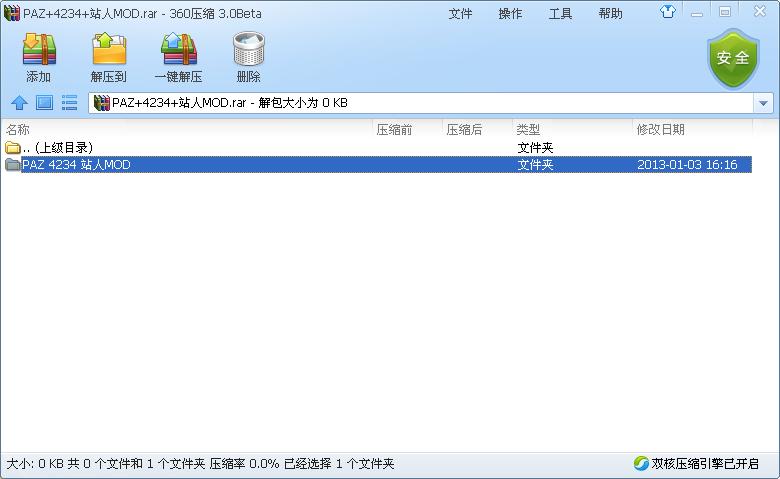This screenshot has width=780, height=479.
Task: Minimize the 360压缩 window
Action: coord(697,13)
